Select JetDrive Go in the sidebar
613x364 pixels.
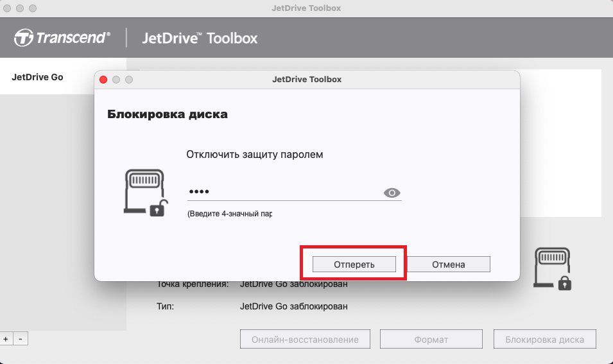(x=37, y=77)
